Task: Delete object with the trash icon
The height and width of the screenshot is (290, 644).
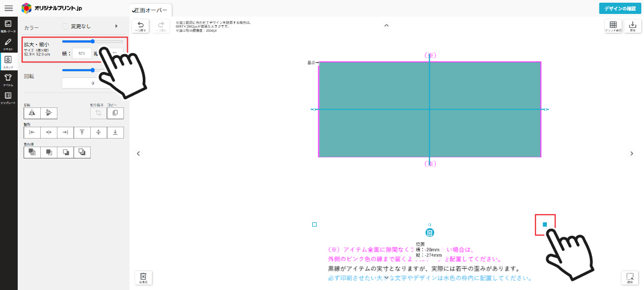Action: pos(429,233)
